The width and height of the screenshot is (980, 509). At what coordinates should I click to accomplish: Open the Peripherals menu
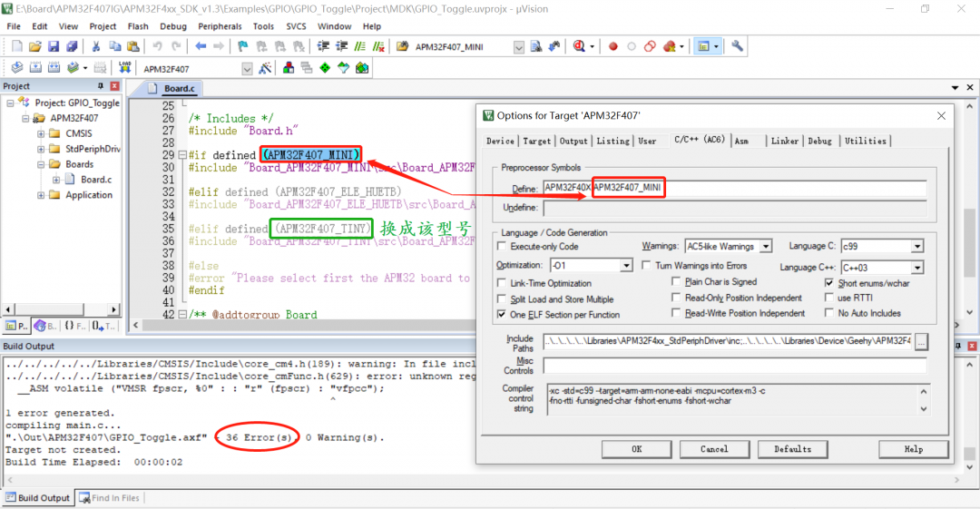[x=220, y=26]
